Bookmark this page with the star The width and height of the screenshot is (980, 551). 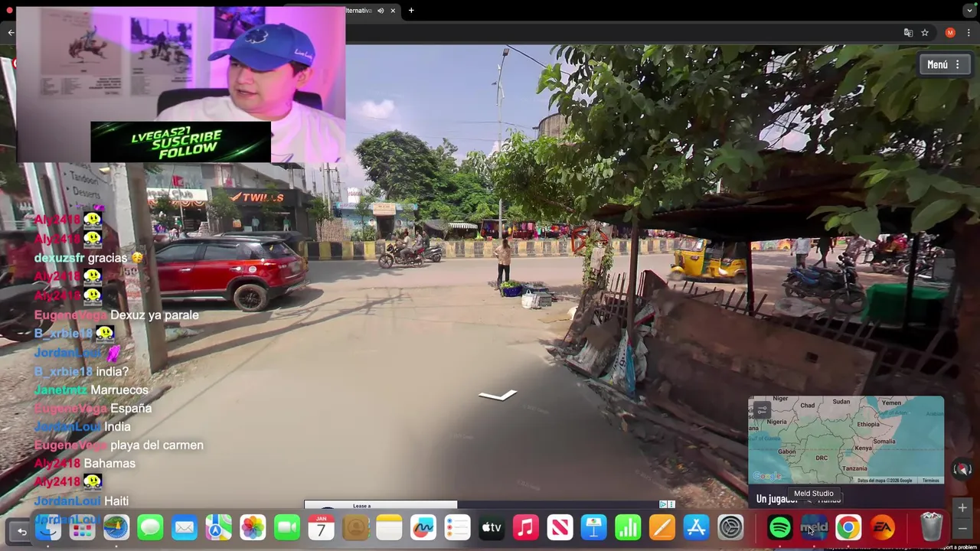point(925,33)
